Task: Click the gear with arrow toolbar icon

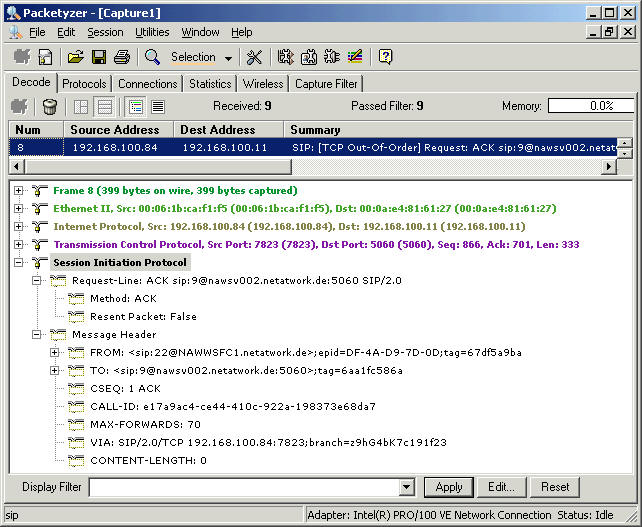Action: [285, 57]
